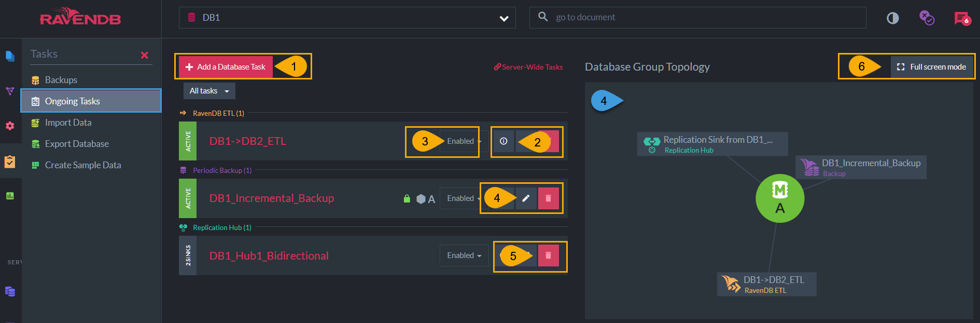The image size is (980, 323).
Task: Delete the DB1_Incremental_Backup task
Action: [548, 198]
